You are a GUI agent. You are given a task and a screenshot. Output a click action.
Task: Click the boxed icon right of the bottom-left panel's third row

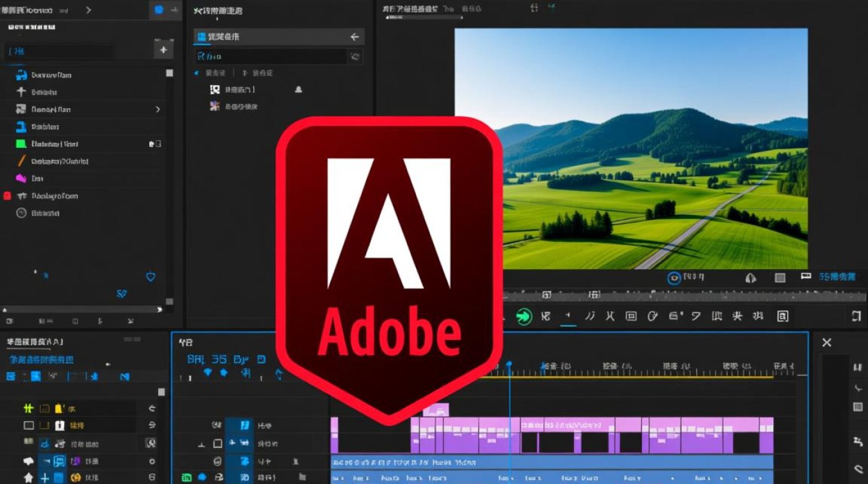tap(150, 443)
